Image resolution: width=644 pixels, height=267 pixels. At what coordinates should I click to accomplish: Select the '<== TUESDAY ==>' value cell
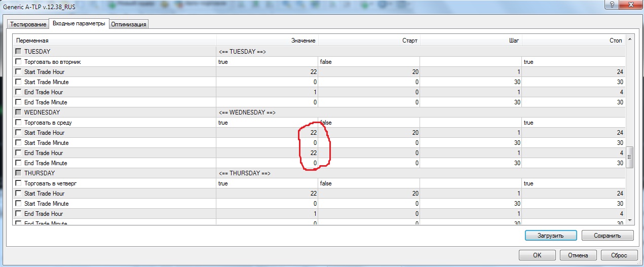click(421, 52)
